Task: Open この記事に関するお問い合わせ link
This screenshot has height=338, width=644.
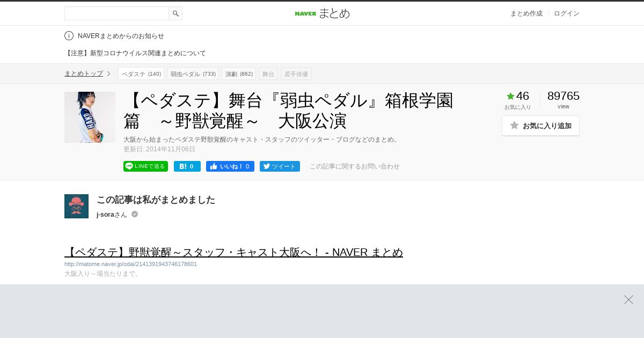Action: [355, 166]
